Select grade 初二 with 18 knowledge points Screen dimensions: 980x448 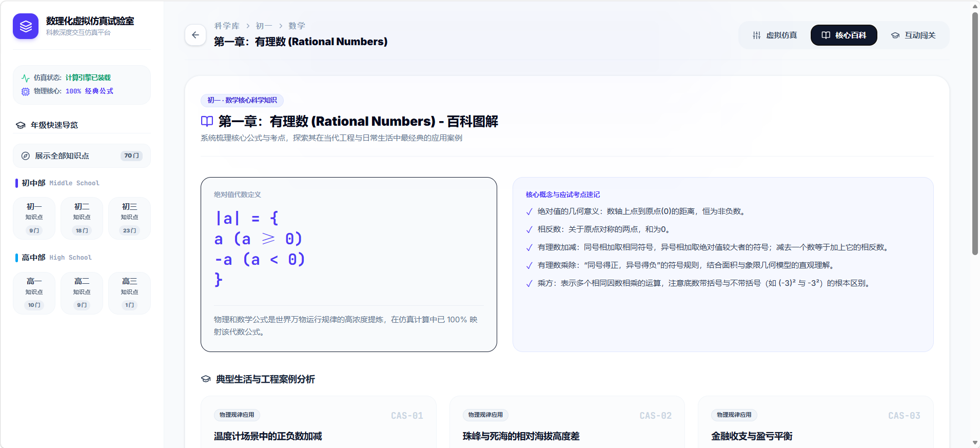tap(82, 218)
